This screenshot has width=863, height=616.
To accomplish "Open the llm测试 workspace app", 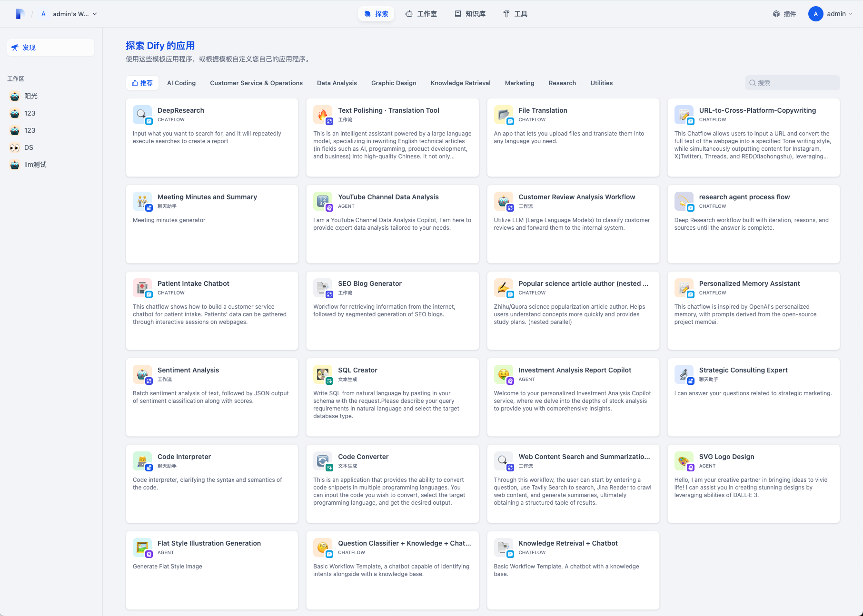I will 29,165.
